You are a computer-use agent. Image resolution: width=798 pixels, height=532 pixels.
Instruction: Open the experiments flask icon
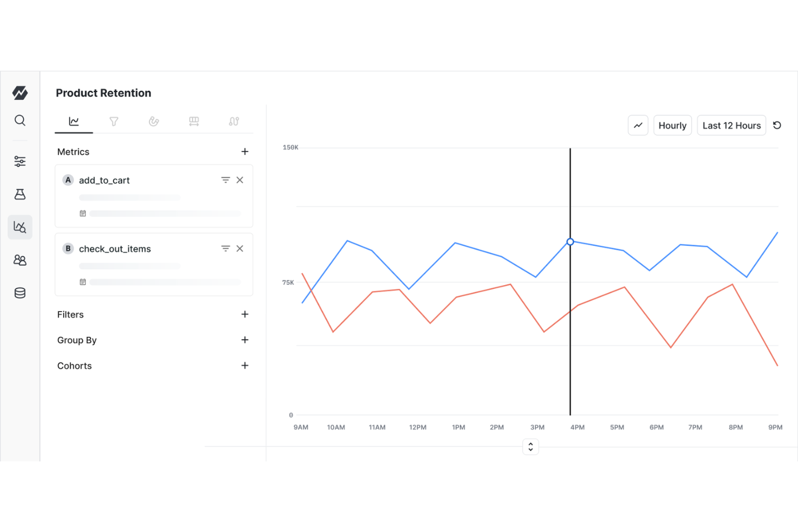point(20,194)
